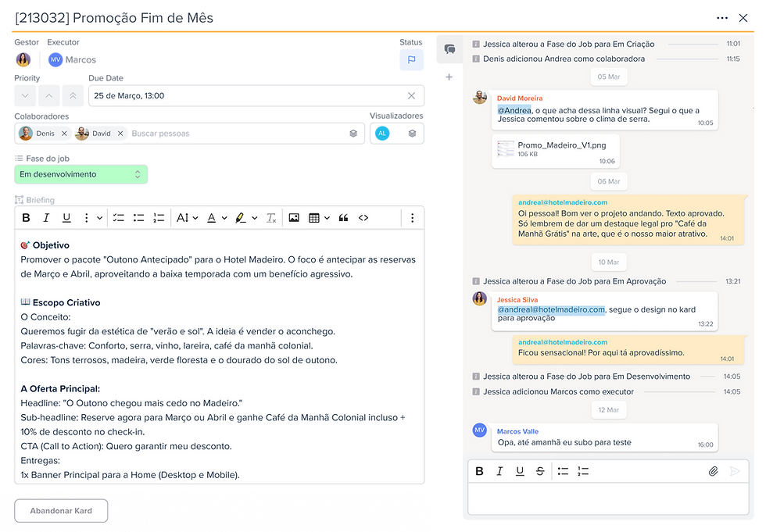Click the plus icon below chat icon
Viewport: 766px width, 532px height.
[449, 77]
